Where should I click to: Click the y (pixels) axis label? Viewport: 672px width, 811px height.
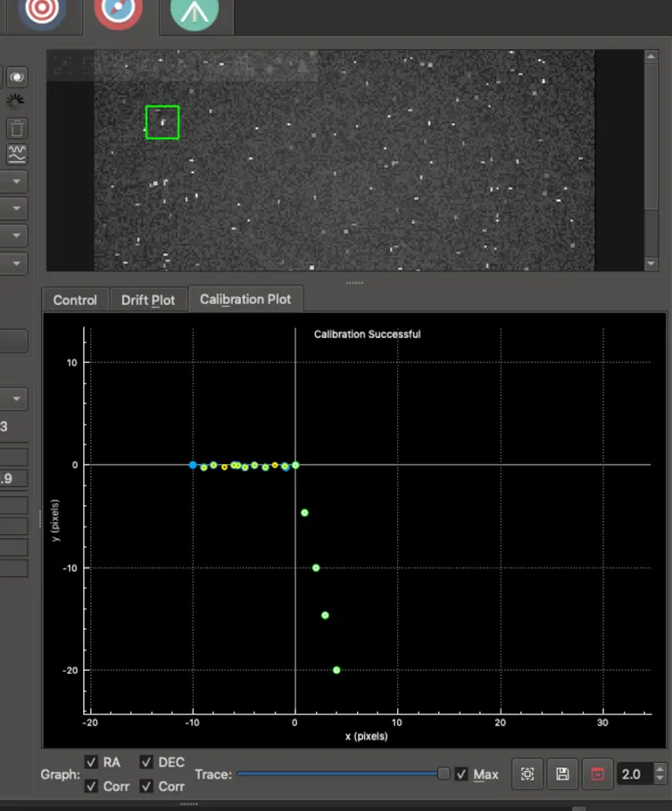click(x=54, y=520)
